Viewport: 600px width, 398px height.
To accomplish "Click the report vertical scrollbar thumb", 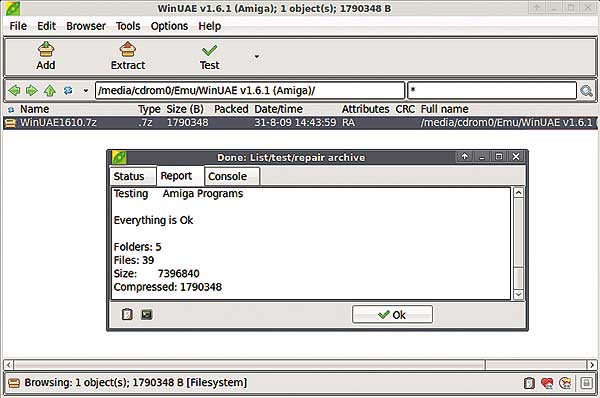I will pos(518,278).
